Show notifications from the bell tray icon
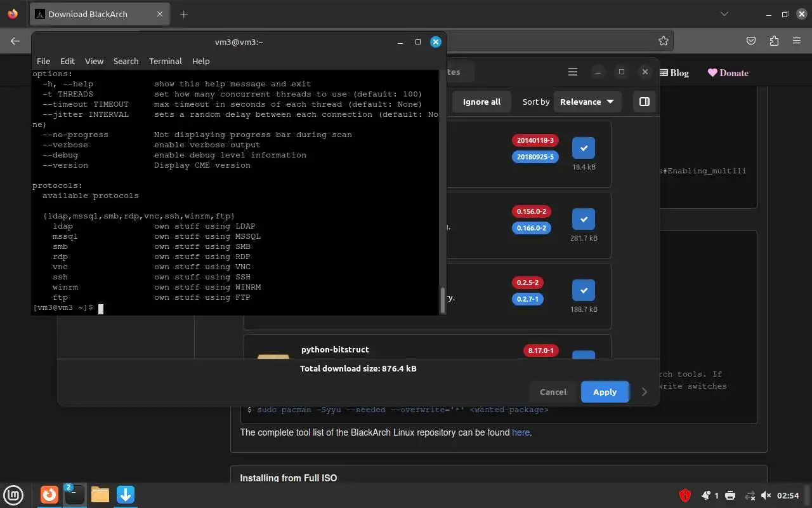Image resolution: width=812 pixels, height=508 pixels. [706, 495]
